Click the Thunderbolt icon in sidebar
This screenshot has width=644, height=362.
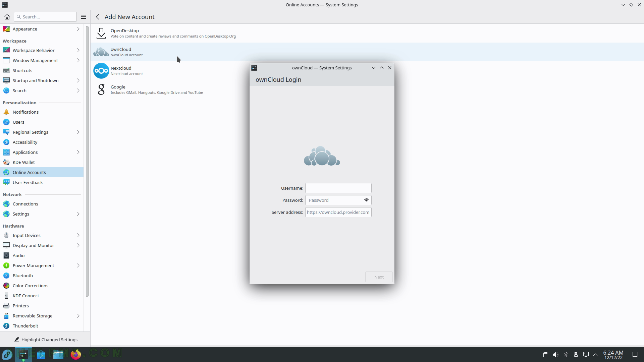[6, 326]
